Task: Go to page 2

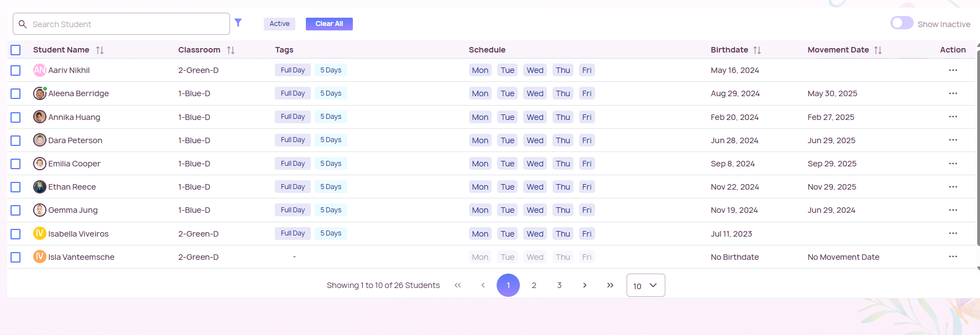Action: pos(534,285)
